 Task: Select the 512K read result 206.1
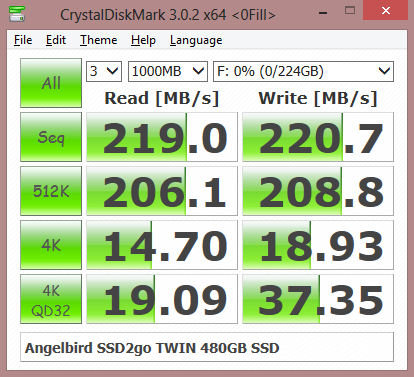tap(162, 191)
